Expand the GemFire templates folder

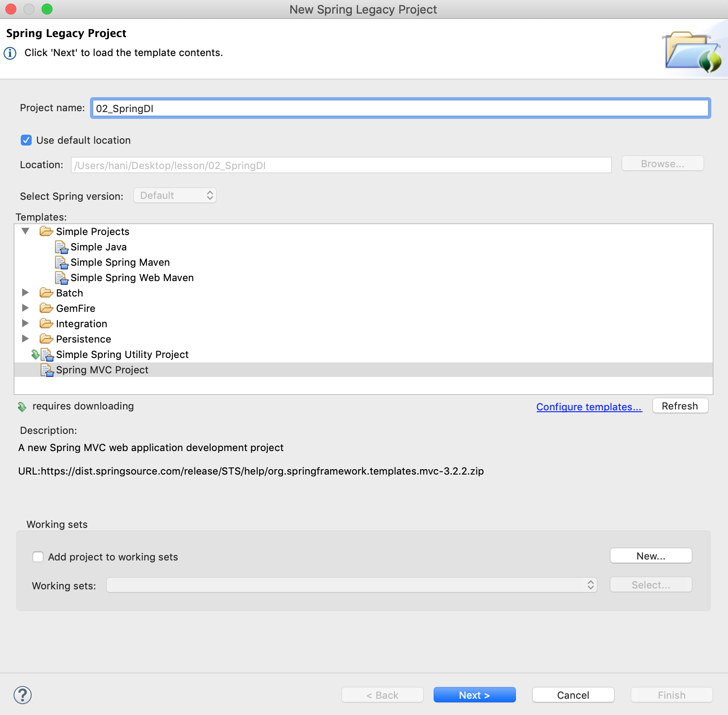25,308
